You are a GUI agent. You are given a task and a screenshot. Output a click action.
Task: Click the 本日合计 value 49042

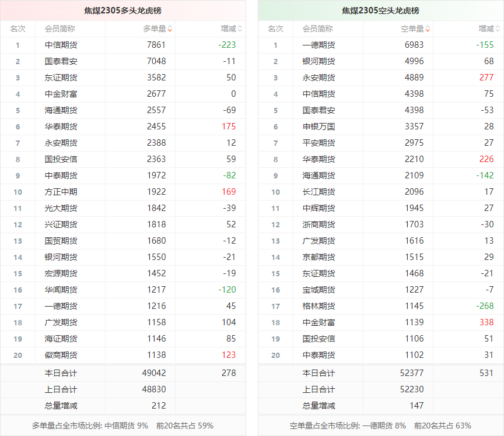point(154,373)
